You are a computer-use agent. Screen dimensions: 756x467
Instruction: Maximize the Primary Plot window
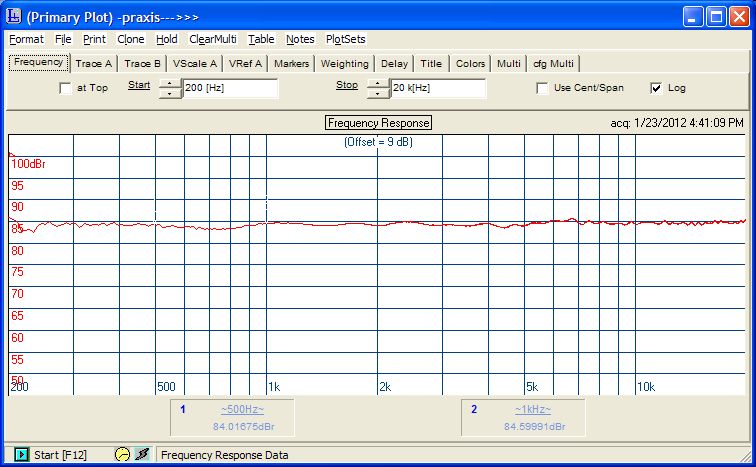(716, 17)
